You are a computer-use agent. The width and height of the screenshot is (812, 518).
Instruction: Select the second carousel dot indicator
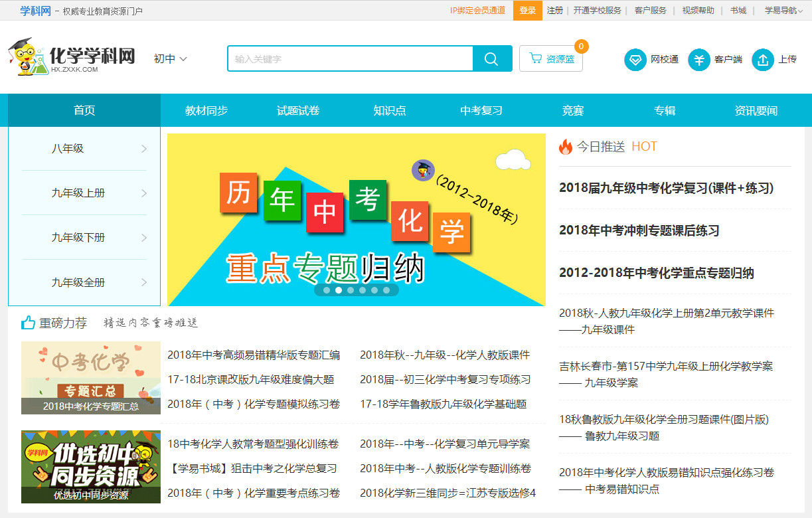[337, 290]
